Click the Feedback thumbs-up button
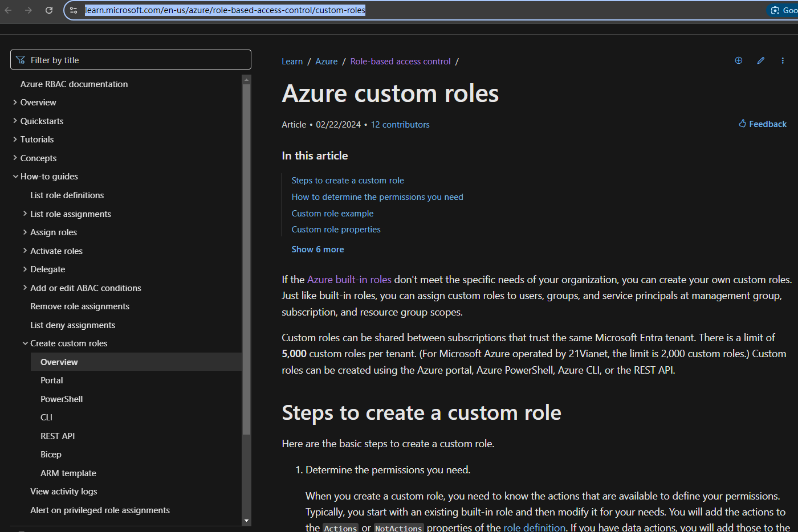The height and width of the screenshot is (532, 798). pyautogui.click(x=763, y=124)
